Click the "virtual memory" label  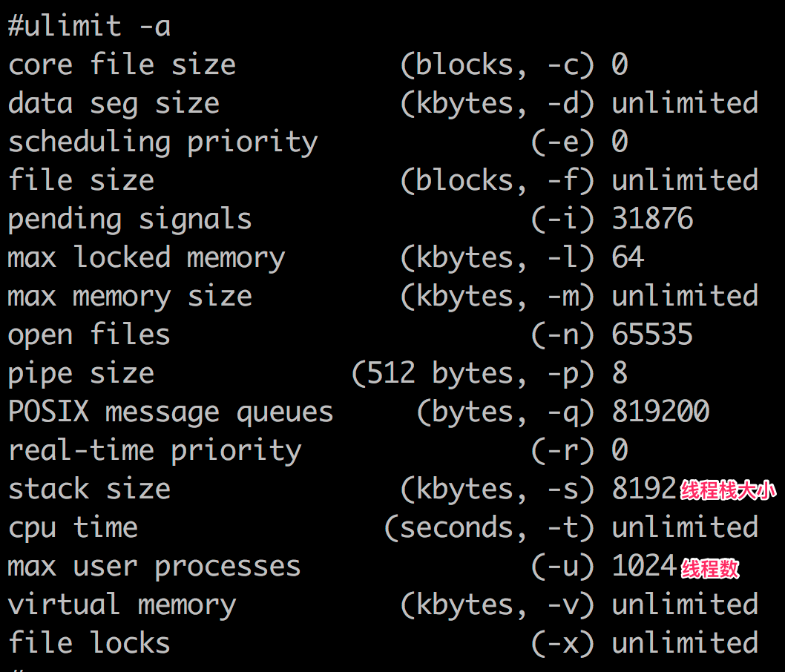(122, 605)
